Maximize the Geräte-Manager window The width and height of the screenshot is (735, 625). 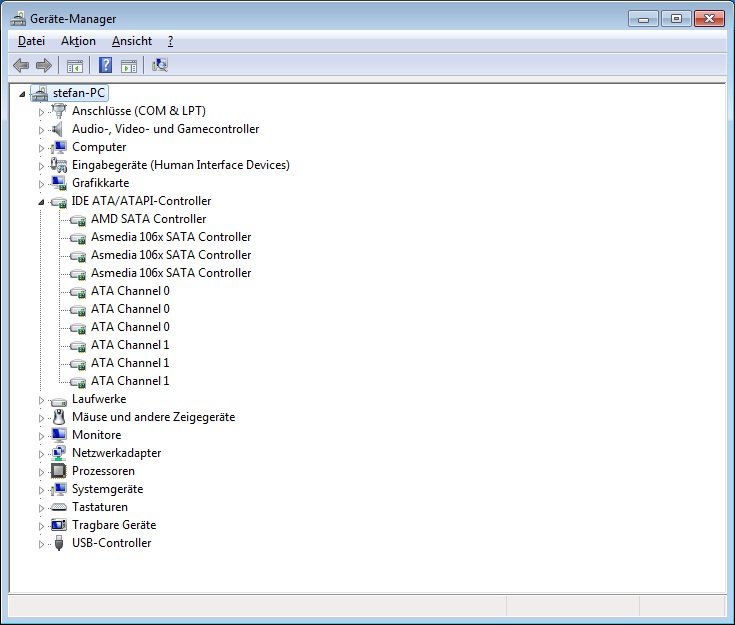tap(676, 19)
